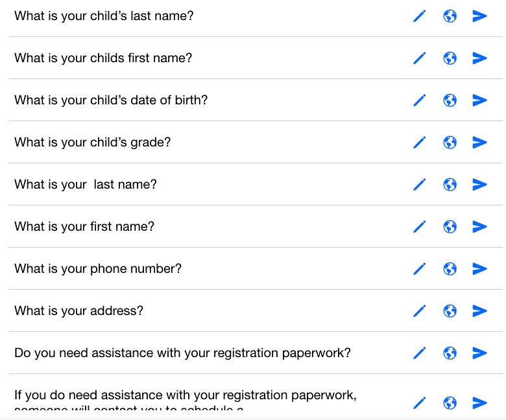The height and width of the screenshot is (420, 506).
Task: Select the 'What is your child's date of birth?' row
Action: click(256, 100)
